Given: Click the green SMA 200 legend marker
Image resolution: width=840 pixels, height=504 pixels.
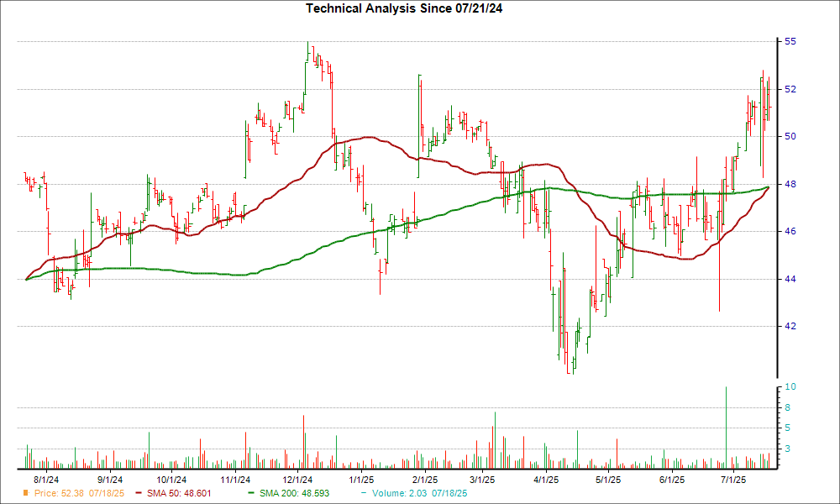Looking at the screenshot, I should [251, 493].
